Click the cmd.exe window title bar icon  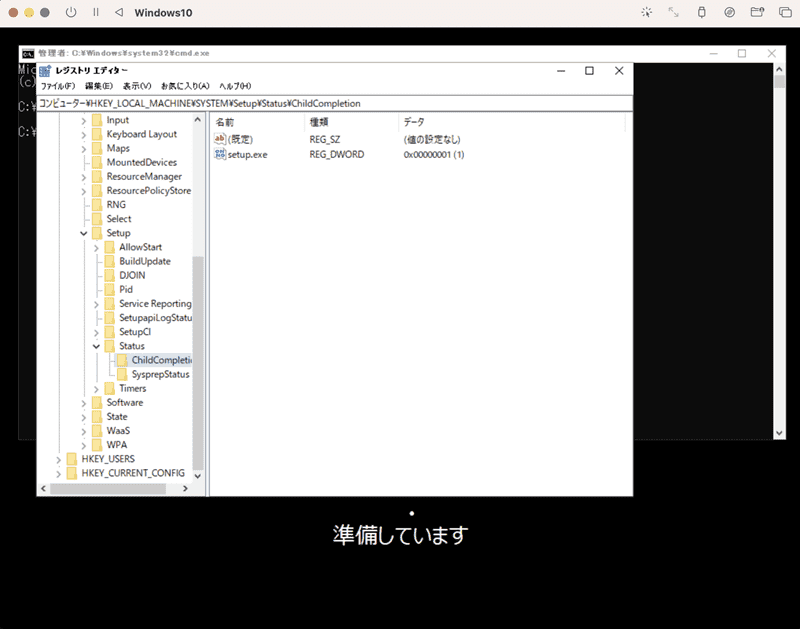coord(28,54)
